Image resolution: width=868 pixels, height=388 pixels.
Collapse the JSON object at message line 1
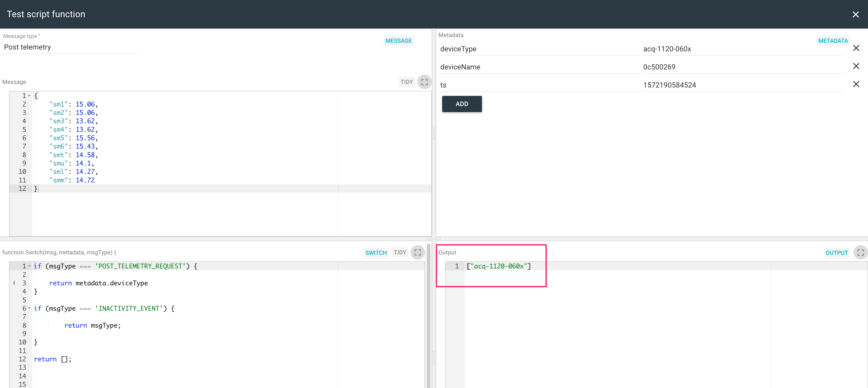tap(29, 96)
